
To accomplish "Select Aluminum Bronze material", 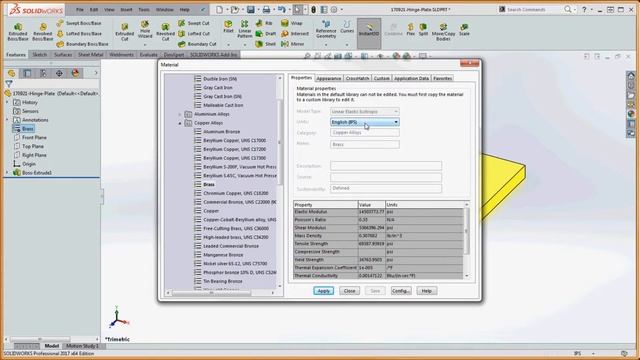I will point(222,132).
